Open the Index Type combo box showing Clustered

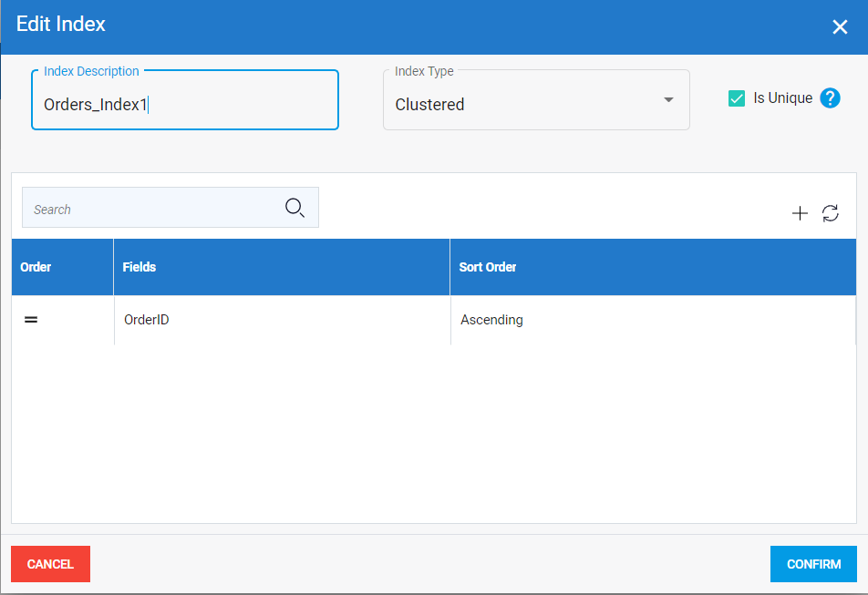pyautogui.click(x=524, y=105)
